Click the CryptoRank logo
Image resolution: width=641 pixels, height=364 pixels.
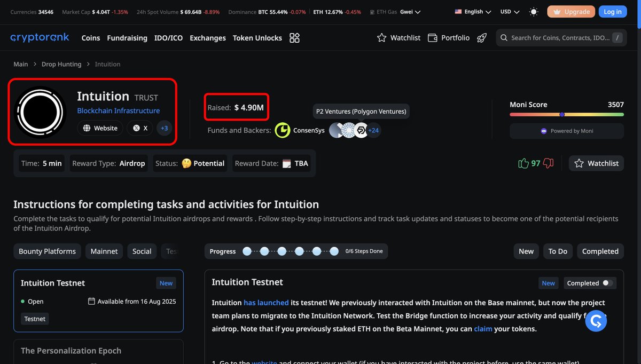pyautogui.click(x=40, y=37)
